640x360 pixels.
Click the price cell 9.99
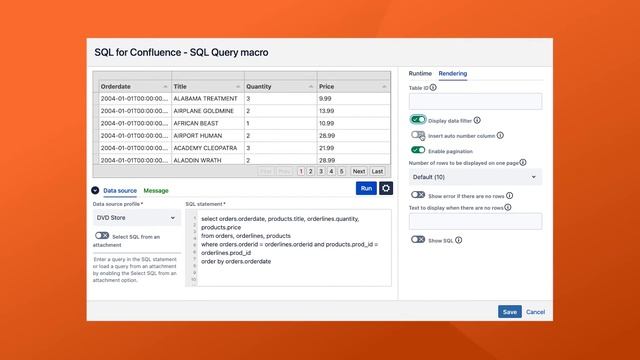(353, 98)
